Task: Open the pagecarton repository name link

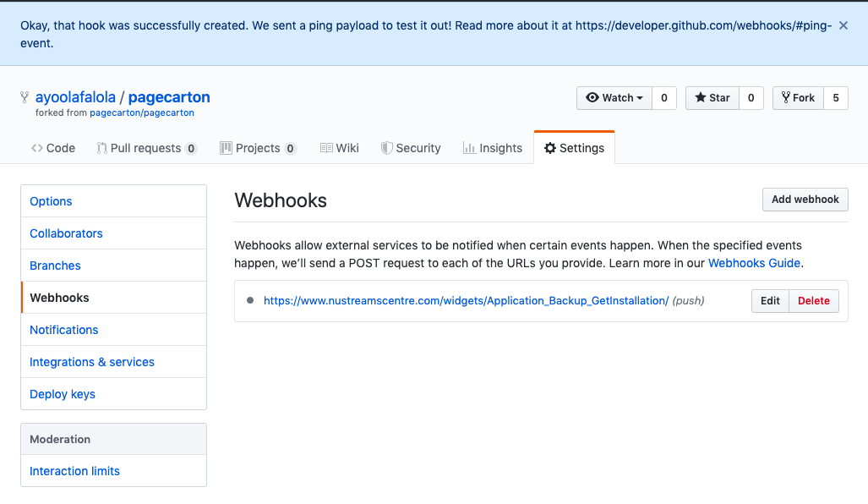Action: [169, 97]
